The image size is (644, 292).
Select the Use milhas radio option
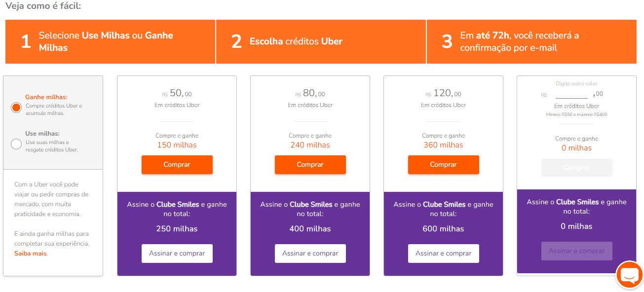(x=16, y=144)
